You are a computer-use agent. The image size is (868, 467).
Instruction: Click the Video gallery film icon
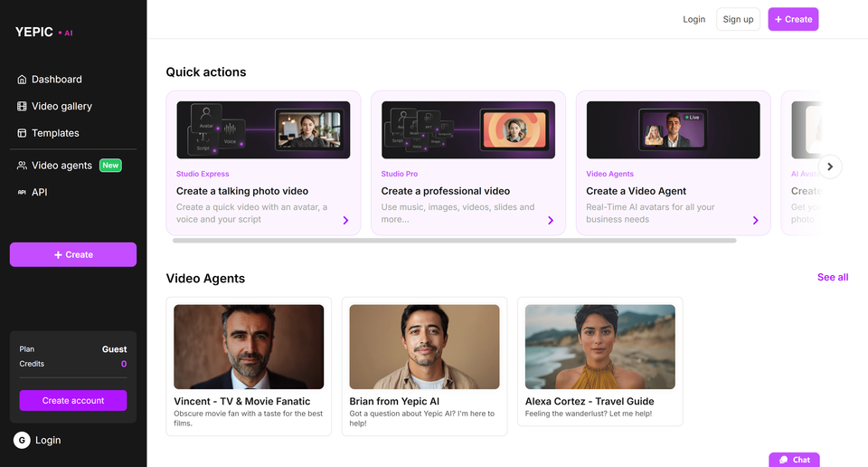coord(22,107)
